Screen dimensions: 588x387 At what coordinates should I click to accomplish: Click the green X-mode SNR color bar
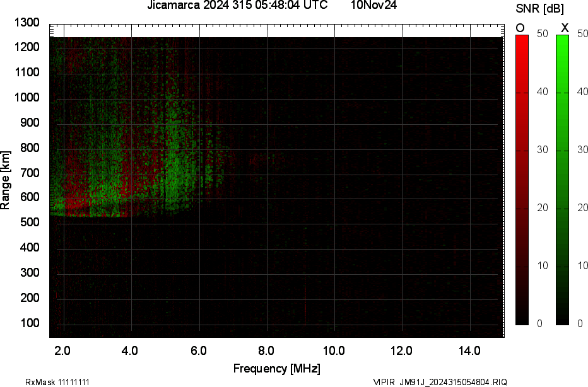[562, 180]
